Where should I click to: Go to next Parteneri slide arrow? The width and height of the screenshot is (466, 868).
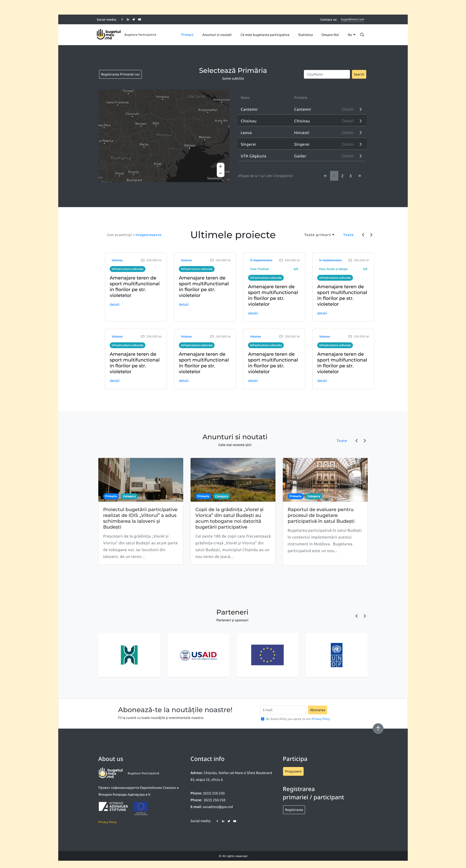[x=365, y=616]
